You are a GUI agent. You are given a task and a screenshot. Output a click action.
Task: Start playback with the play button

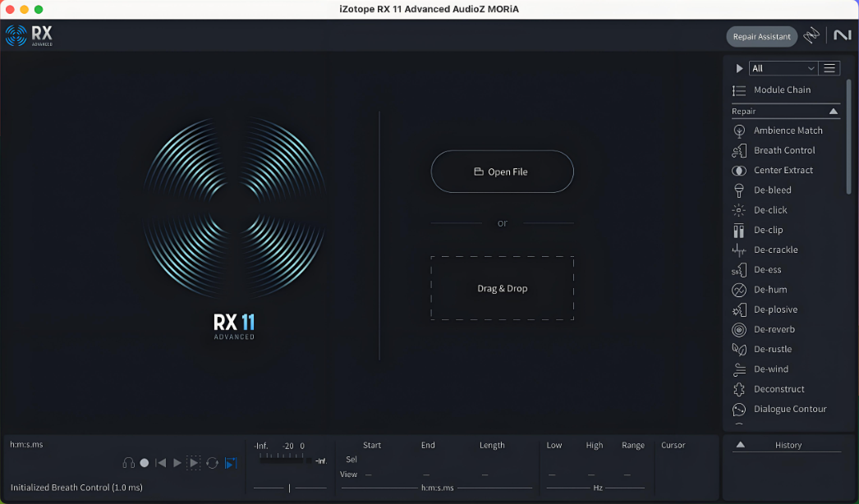(x=177, y=463)
